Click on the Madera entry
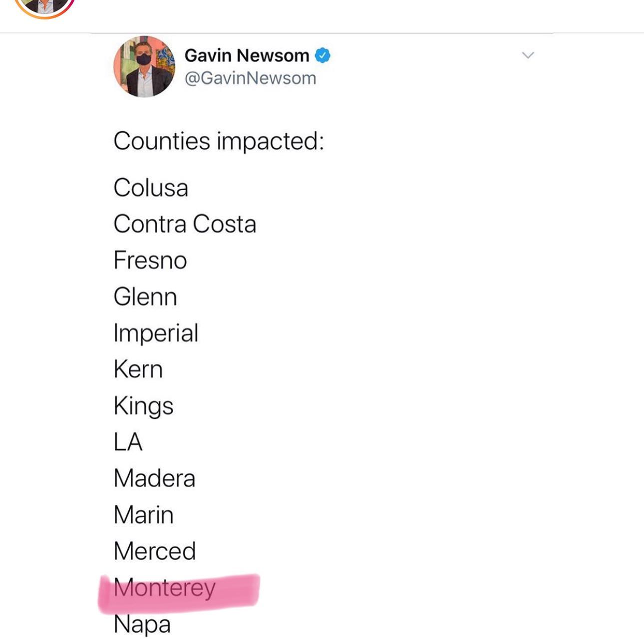644x644 pixels. (154, 478)
